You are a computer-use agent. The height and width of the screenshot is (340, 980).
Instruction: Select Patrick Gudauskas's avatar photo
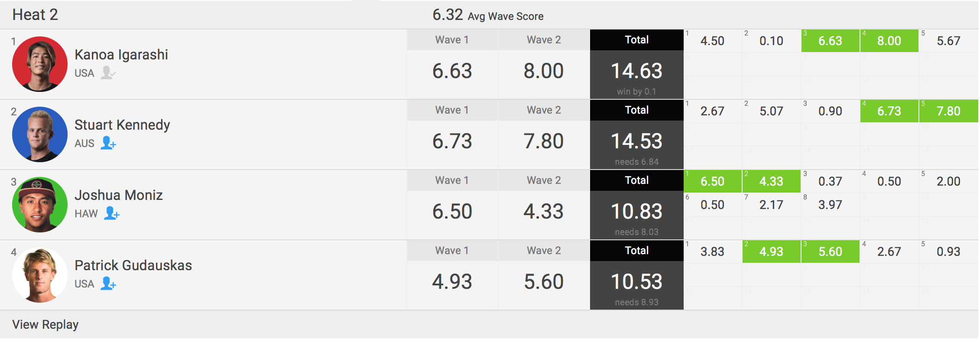tap(40, 275)
